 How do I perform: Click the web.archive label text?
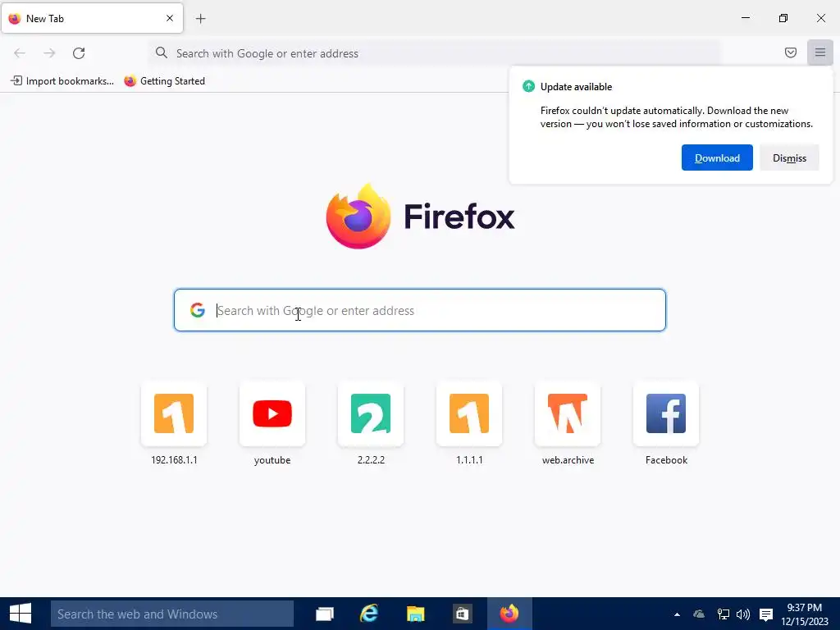(x=568, y=460)
